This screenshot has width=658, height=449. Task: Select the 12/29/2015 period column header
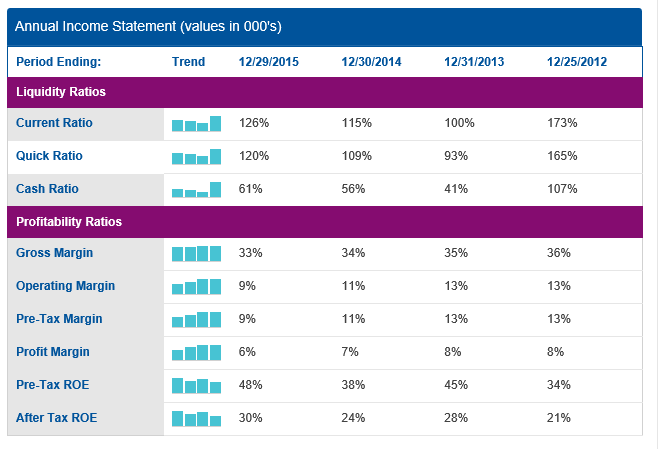(x=268, y=62)
